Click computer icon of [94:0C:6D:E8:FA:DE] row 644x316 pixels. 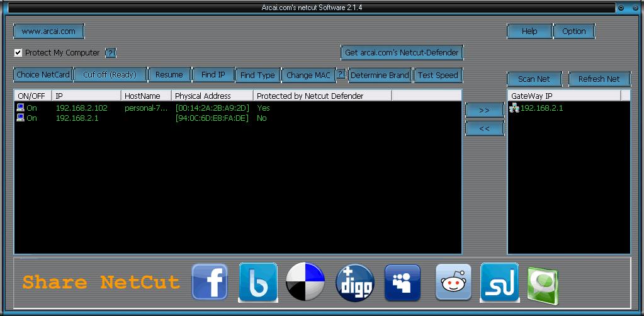click(21, 118)
